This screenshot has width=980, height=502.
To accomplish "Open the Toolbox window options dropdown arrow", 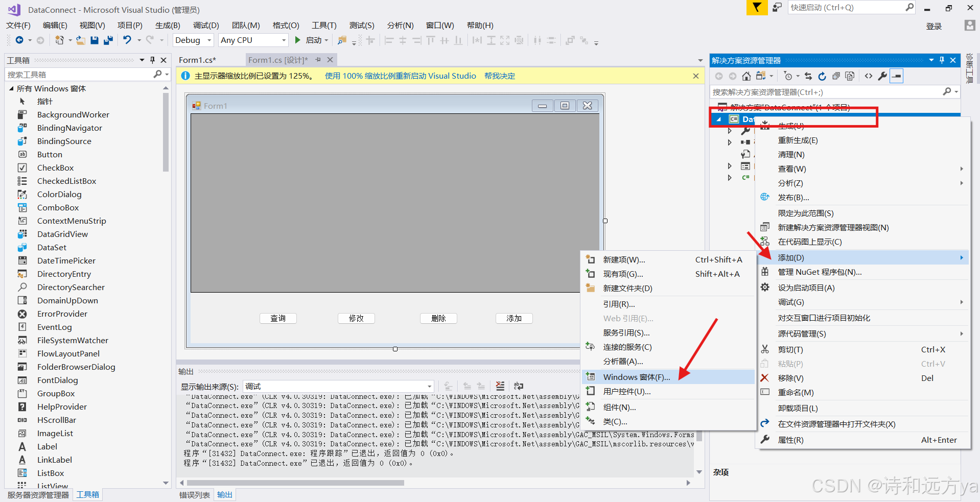I will 142,60.
